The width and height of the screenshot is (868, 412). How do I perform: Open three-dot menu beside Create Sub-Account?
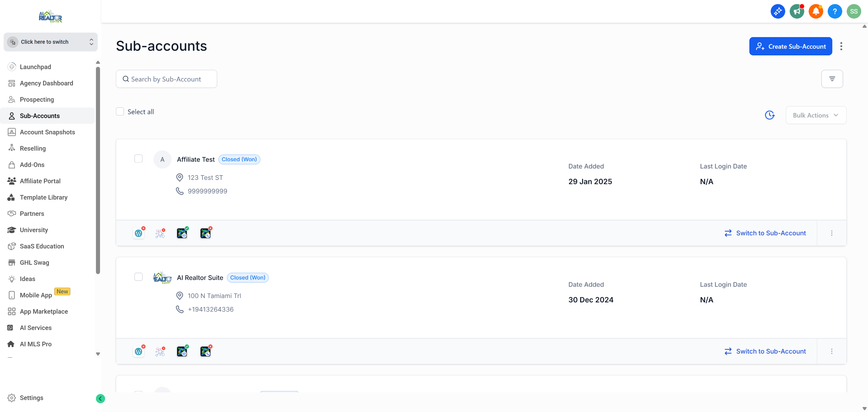(x=841, y=46)
